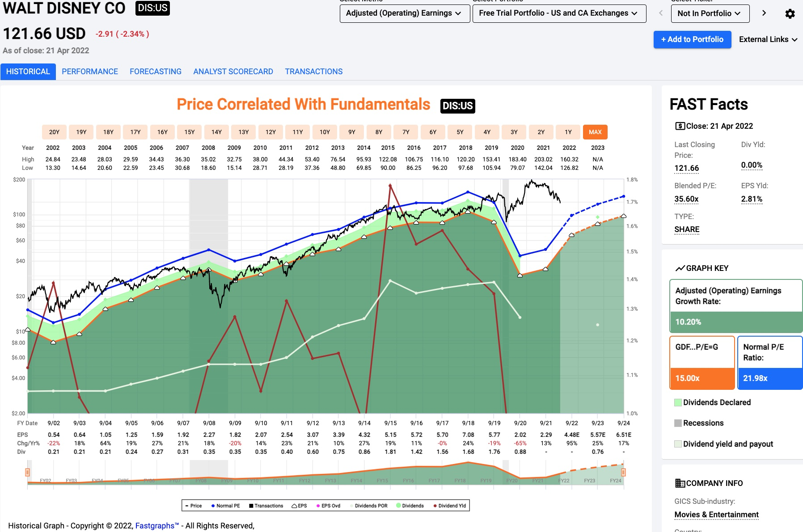Open the Adjusted (Operating) Earnings dropdown
This screenshot has height=532, width=803.
[x=405, y=13]
